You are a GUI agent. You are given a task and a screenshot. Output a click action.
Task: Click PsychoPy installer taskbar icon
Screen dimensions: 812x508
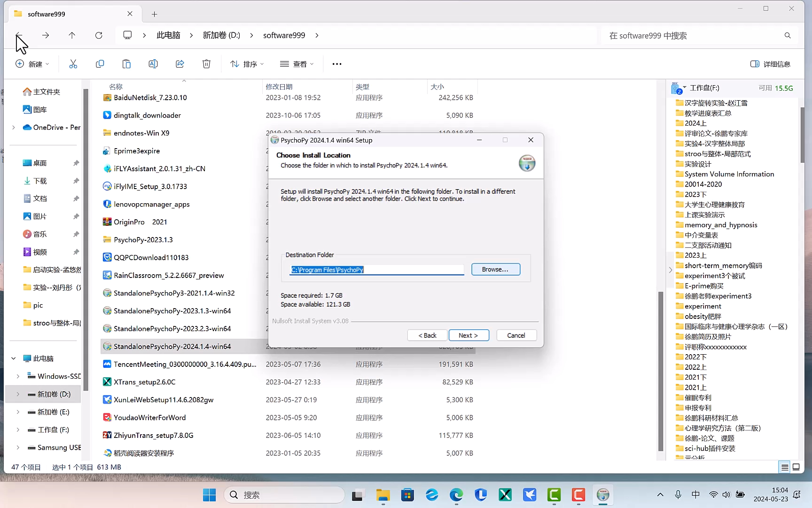click(603, 495)
